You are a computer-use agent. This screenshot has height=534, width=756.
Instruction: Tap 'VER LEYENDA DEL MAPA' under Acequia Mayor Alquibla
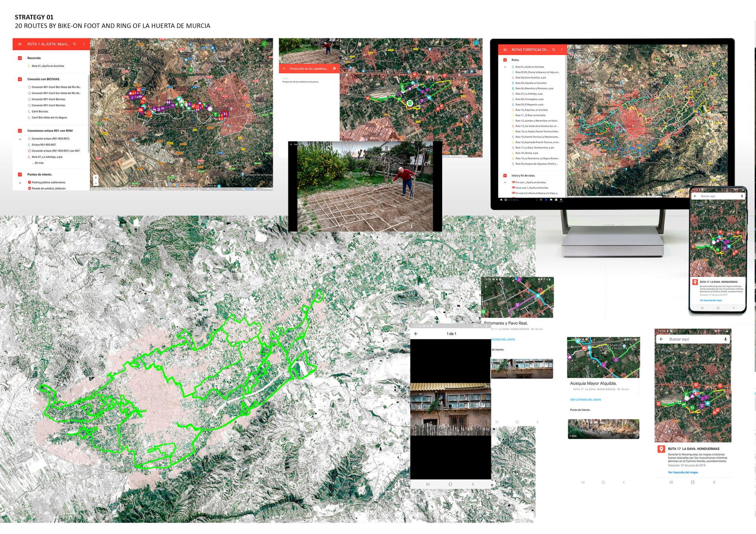click(586, 399)
